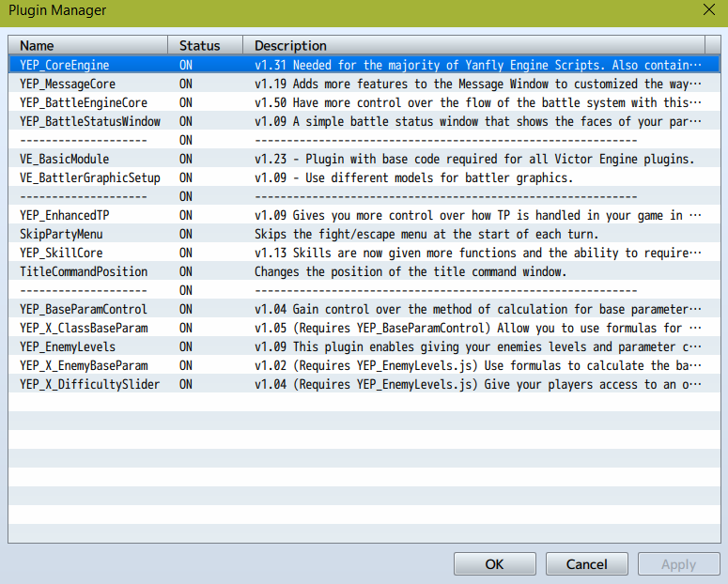Click the Status column header
Image resolution: width=728 pixels, height=584 pixels.
[x=205, y=45]
